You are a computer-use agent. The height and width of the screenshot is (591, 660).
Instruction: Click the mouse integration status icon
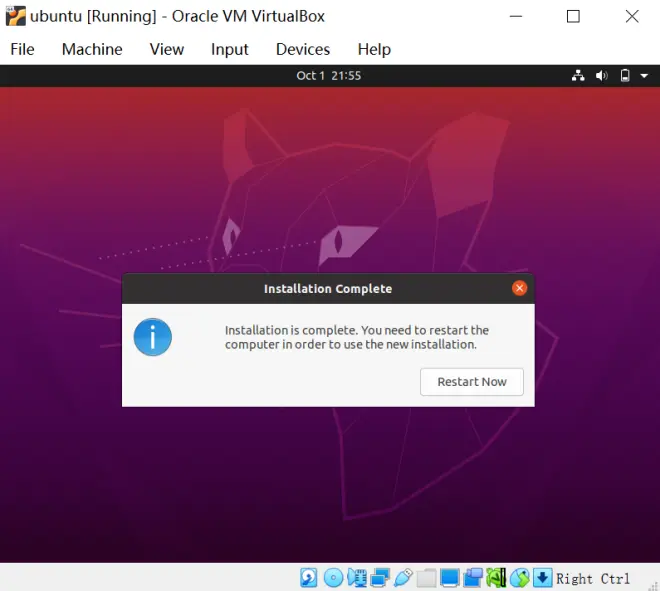[x=519, y=578]
